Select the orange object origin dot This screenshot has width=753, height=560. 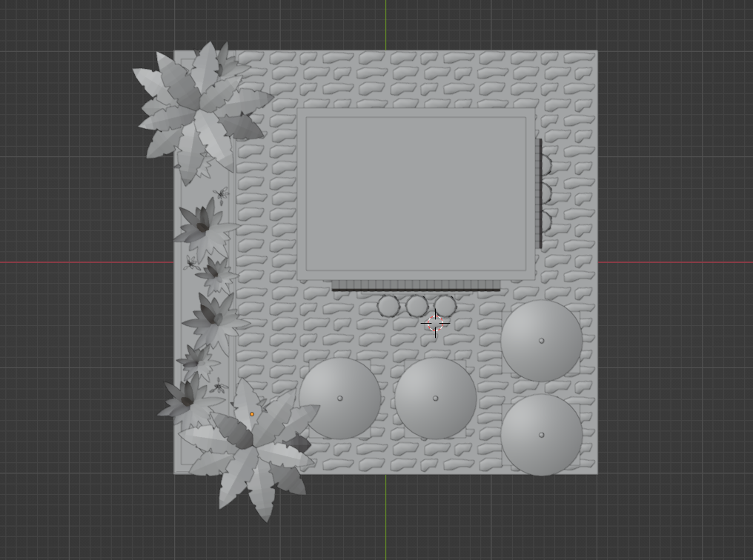252,414
